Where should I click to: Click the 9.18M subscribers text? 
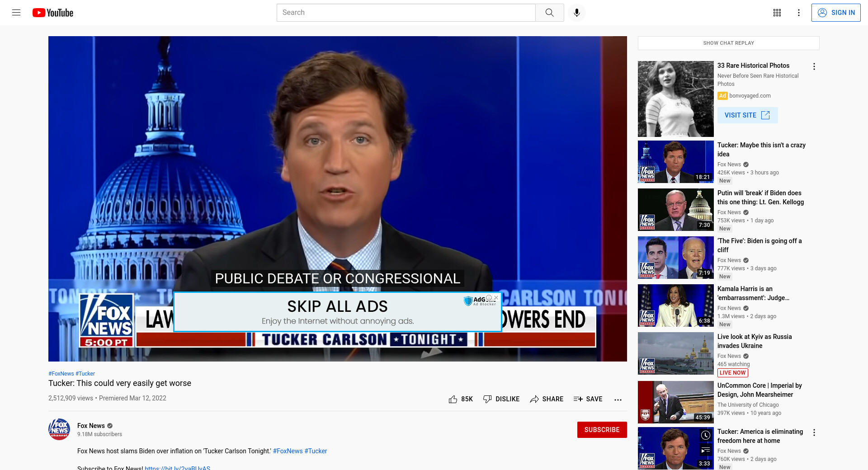tap(99, 434)
